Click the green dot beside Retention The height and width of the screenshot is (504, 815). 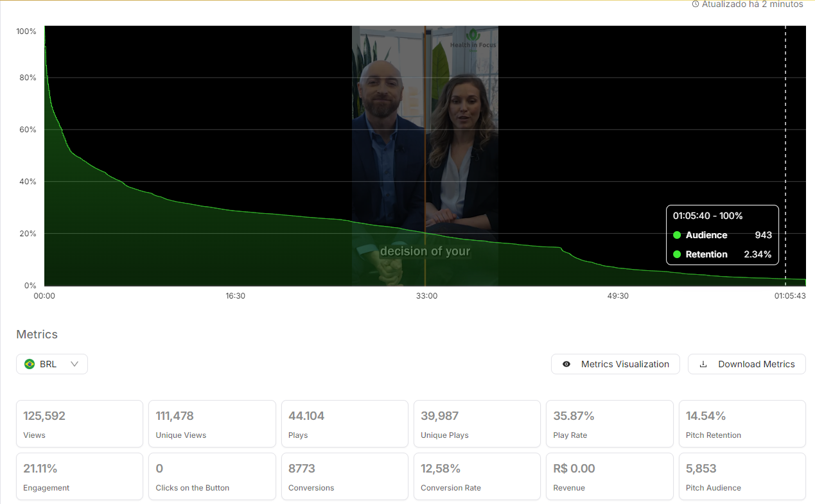pyautogui.click(x=677, y=254)
